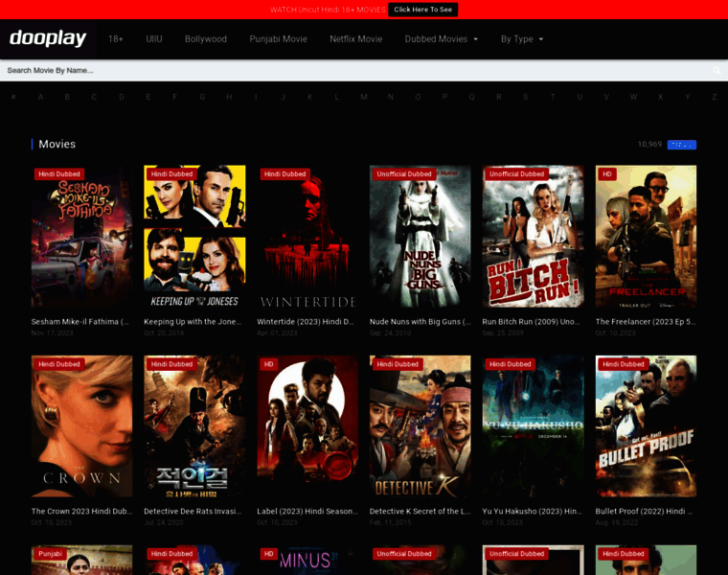The height and width of the screenshot is (575, 728).
Task: Filter movies by the # symbol
Action: click(x=13, y=97)
